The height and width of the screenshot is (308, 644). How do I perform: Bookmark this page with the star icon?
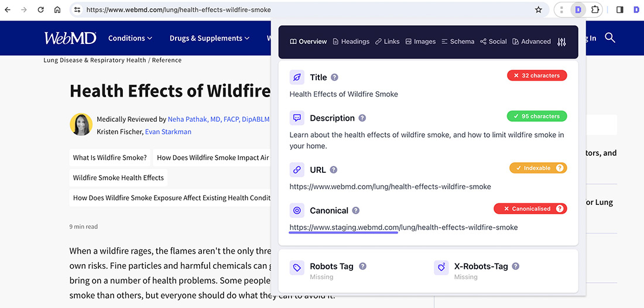click(x=539, y=10)
